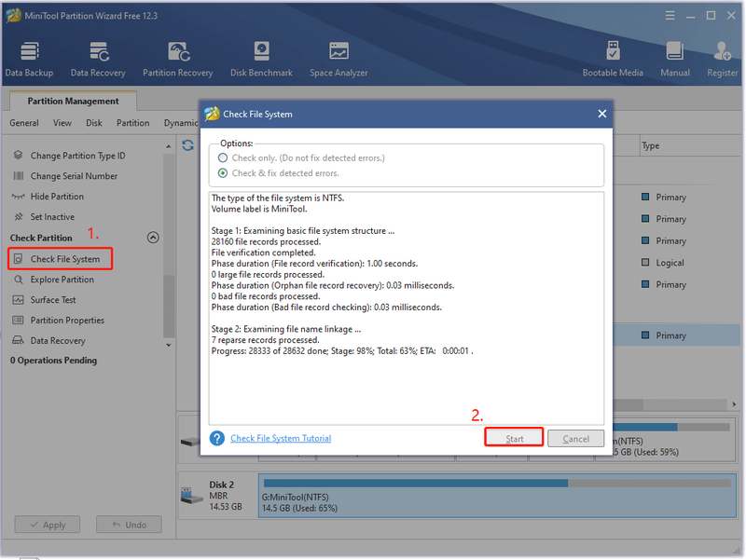746x560 pixels.
Task: Open Partition Recovery wizard
Action: pos(178,59)
